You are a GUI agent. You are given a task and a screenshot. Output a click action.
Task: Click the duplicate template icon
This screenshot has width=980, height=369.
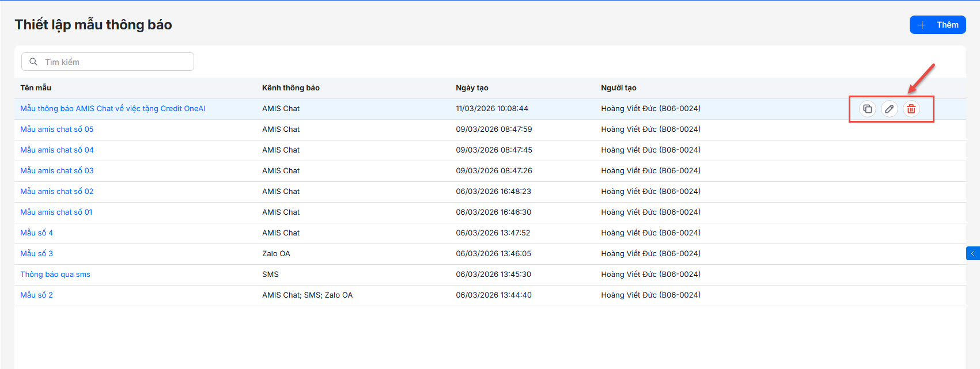coord(867,109)
